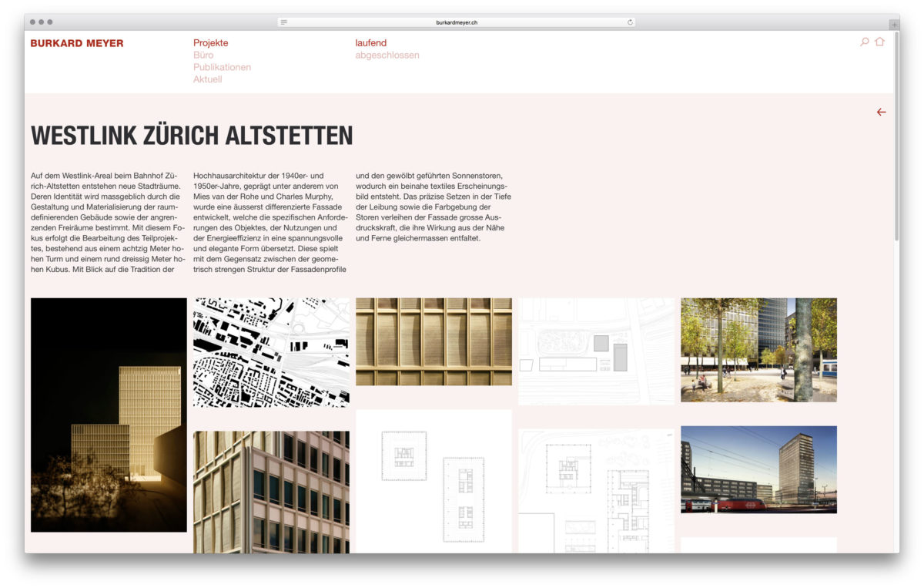
Task: Select the abgeschlossen project filter
Action: [x=387, y=55]
